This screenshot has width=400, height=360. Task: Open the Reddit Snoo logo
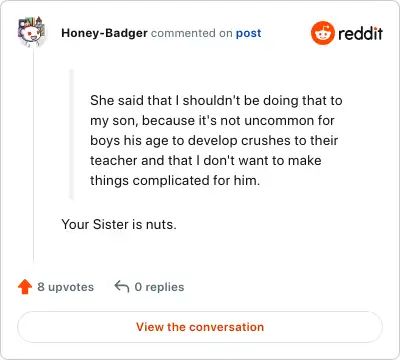click(x=322, y=33)
